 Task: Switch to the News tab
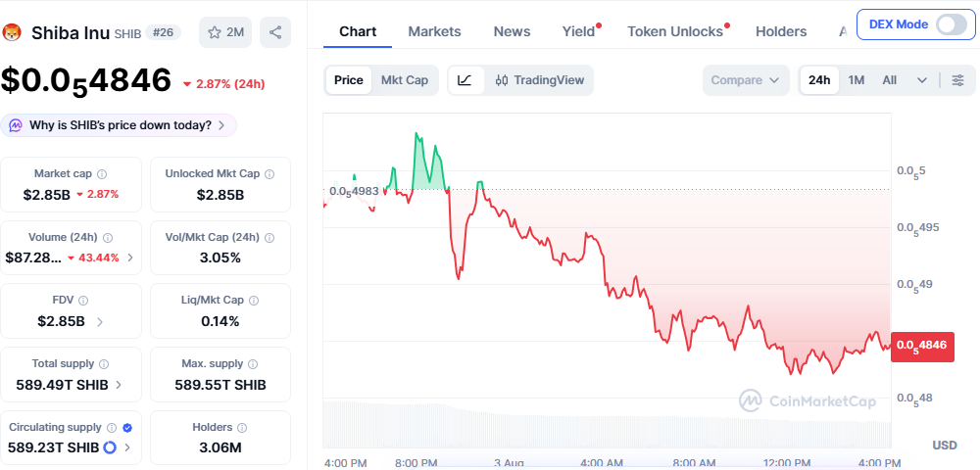(x=512, y=31)
